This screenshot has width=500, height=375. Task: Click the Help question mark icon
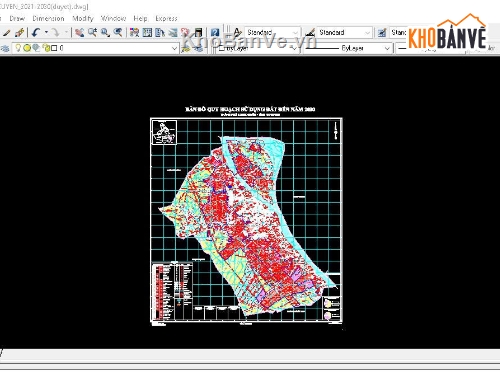click(x=215, y=32)
